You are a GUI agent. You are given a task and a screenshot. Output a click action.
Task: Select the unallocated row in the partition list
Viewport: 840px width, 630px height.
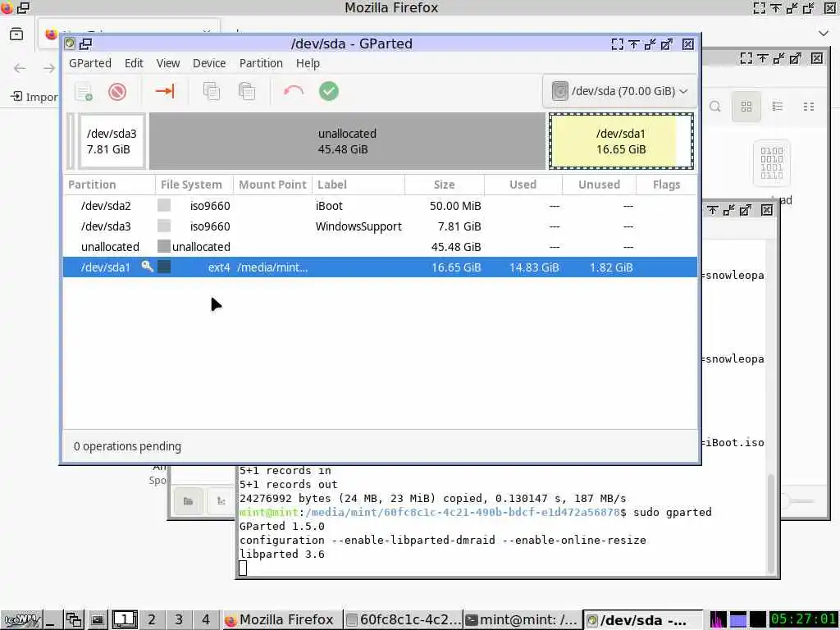[380, 246]
